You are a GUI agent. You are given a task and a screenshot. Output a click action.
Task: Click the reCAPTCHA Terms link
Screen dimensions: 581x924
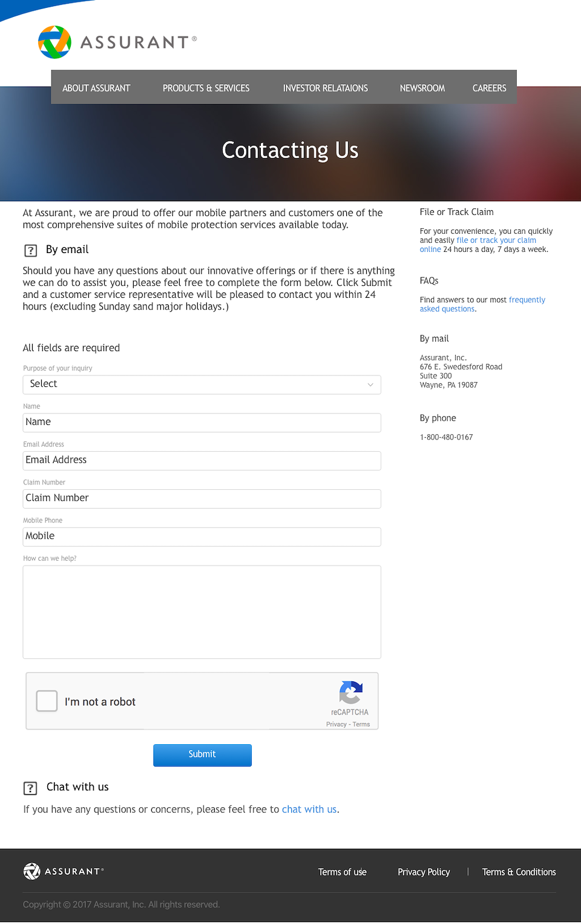[361, 724]
